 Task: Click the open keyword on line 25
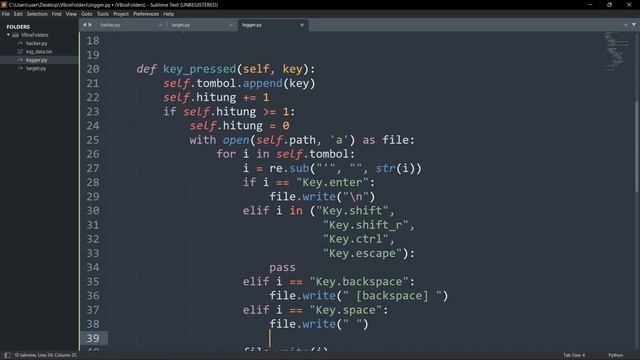[236, 140]
